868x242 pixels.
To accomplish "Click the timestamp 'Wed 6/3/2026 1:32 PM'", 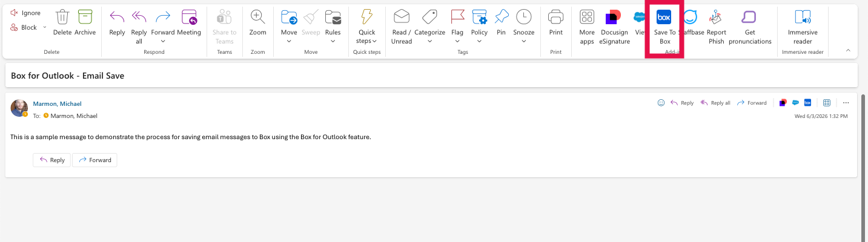I will [x=821, y=116].
